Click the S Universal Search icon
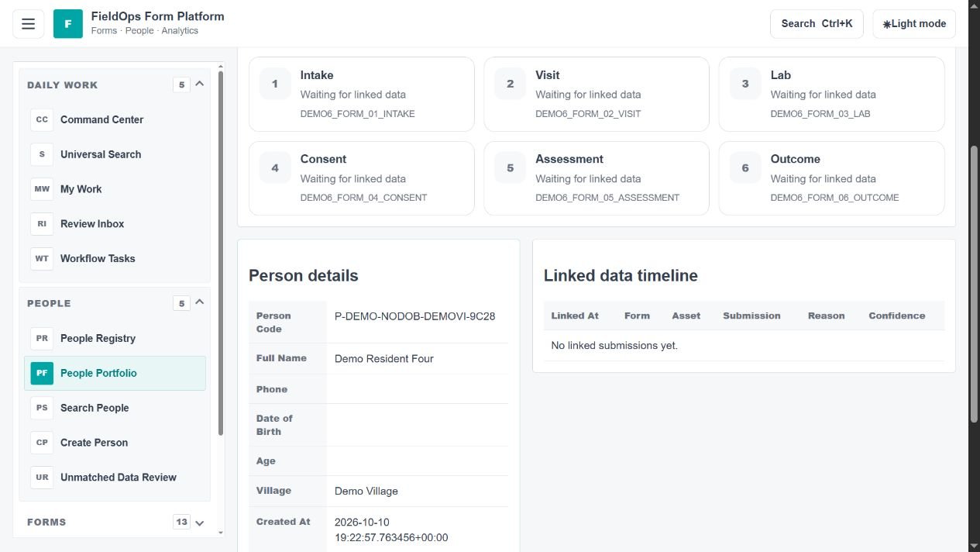 42,154
